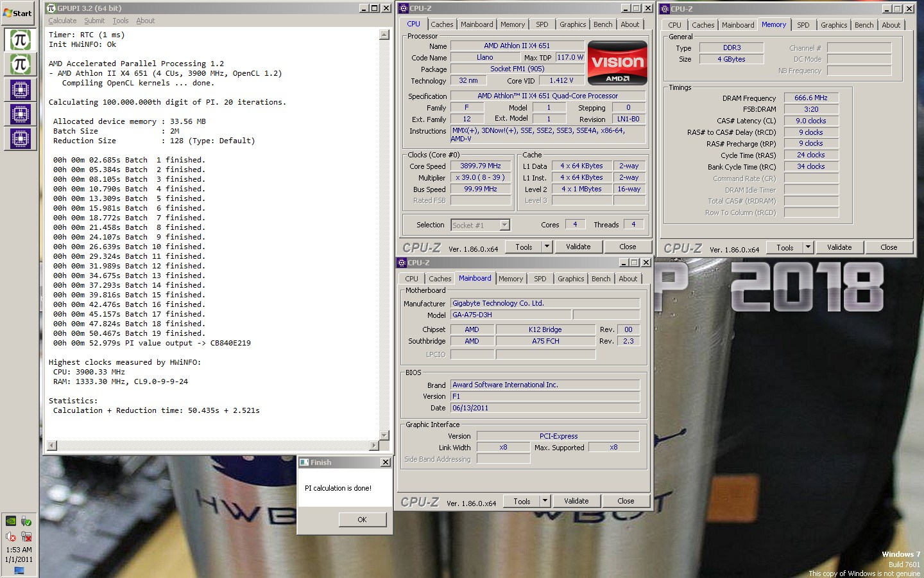This screenshot has width=924, height=578.
Task: Click the AMD Vision logo
Action: pyautogui.click(x=617, y=62)
